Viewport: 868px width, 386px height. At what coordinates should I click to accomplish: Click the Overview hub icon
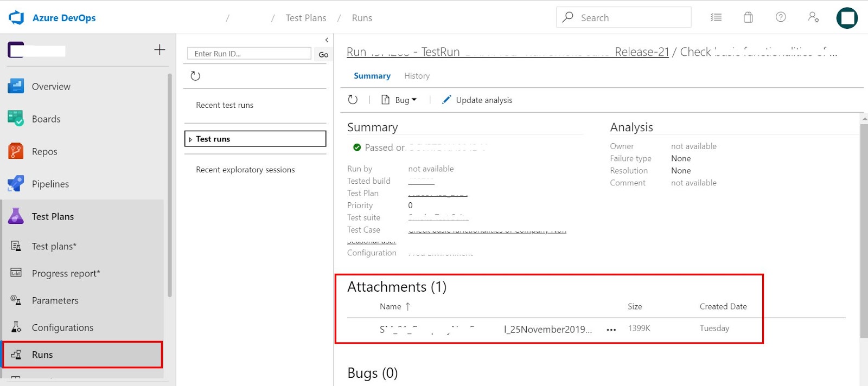(16, 86)
